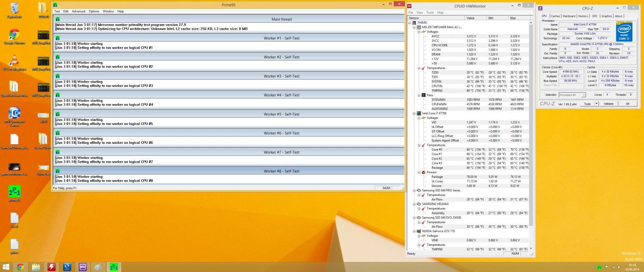
Task: Click the Worker #5 Self-Test window icon
Action: [x=58, y=114]
